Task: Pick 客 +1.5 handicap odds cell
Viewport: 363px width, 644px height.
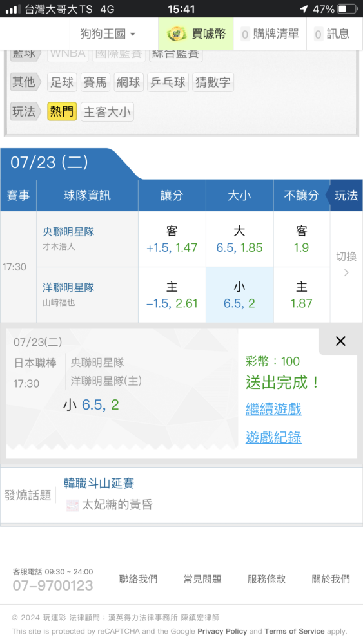Action: coord(172,239)
